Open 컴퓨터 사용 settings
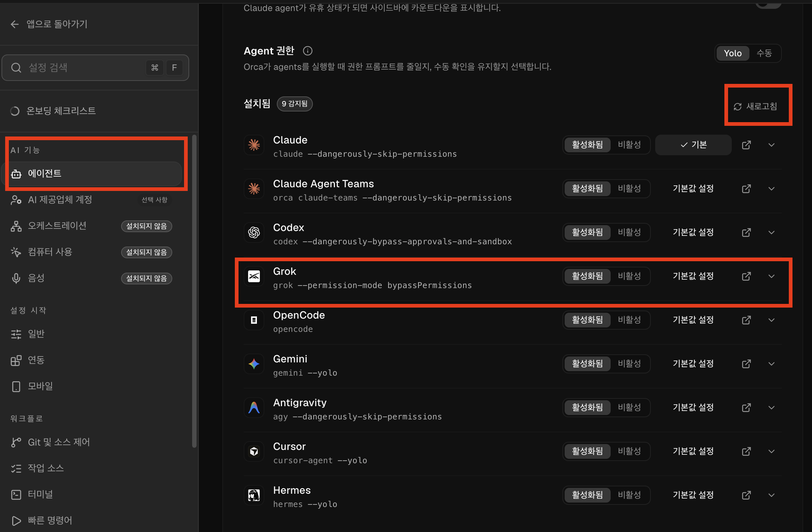This screenshot has height=532, width=812. (x=92, y=252)
